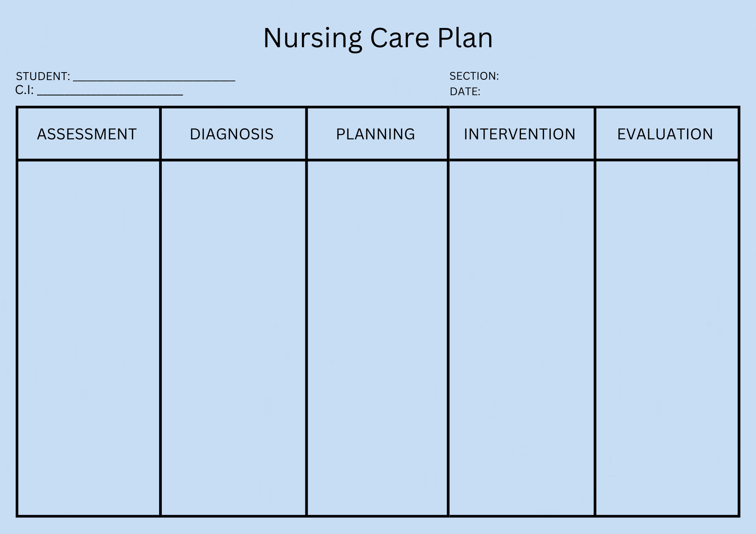
Task: Click the C.I label text
Action: (x=25, y=90)
